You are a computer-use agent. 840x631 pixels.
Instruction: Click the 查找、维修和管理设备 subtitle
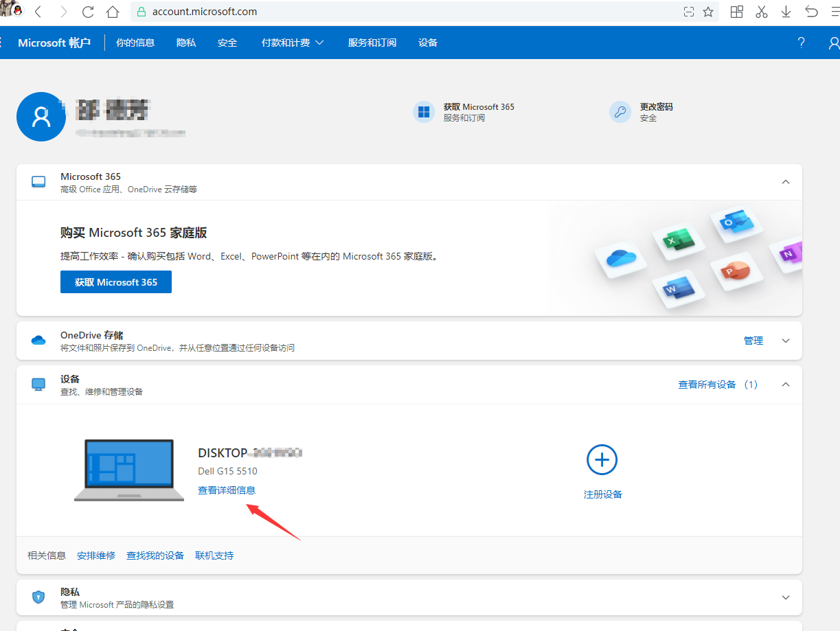(102, 392)
